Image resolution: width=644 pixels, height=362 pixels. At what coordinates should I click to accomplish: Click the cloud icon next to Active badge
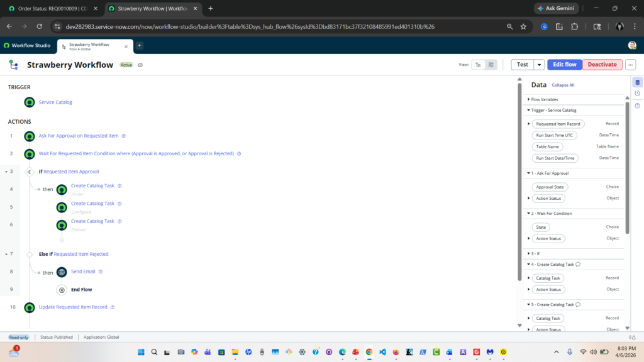tap(140, 65)
